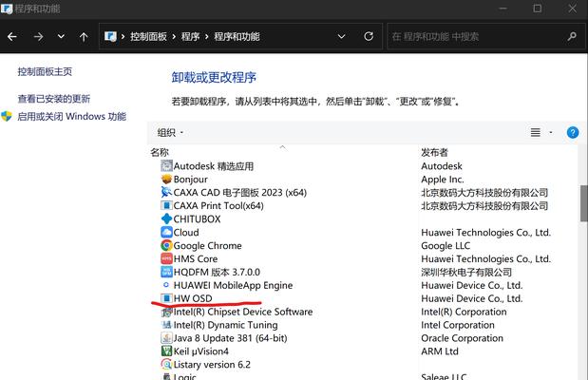Click 控制面板 breadcrumb in address bar
This screenshot has width=588, height=380.
(x=148, y=37)
